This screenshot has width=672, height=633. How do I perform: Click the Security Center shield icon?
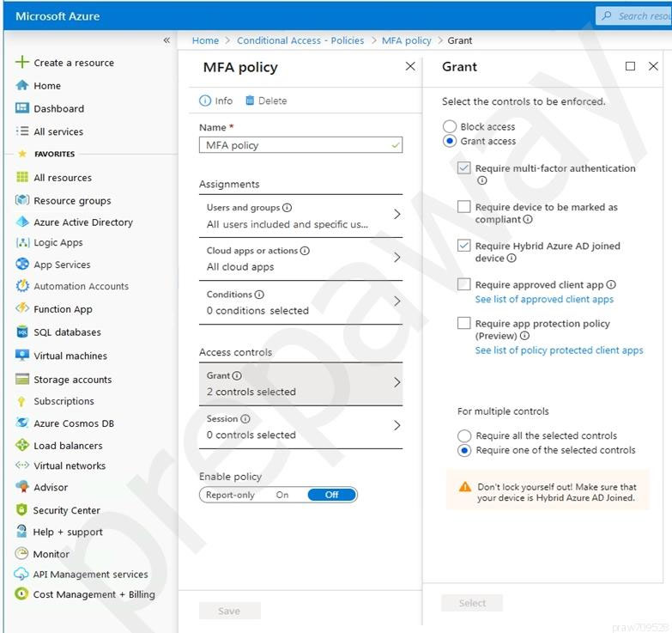pyautogui.click(x=21, y=509)
